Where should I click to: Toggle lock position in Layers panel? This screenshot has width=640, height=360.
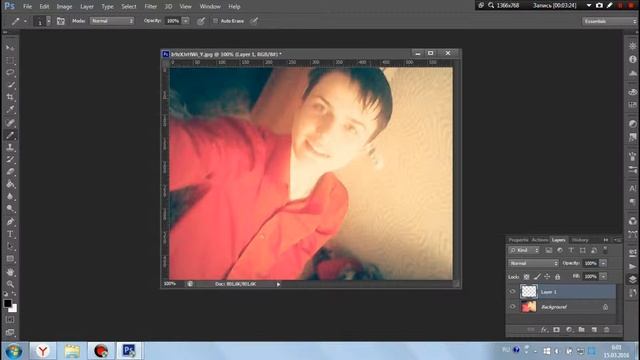click(547, 277)
